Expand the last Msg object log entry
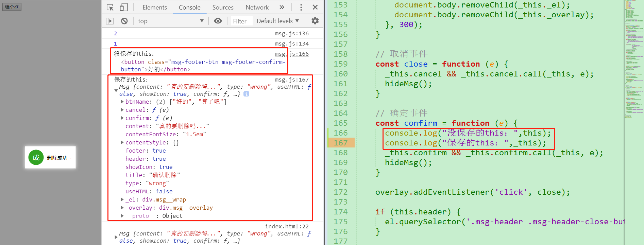 (x=116, y=237)
